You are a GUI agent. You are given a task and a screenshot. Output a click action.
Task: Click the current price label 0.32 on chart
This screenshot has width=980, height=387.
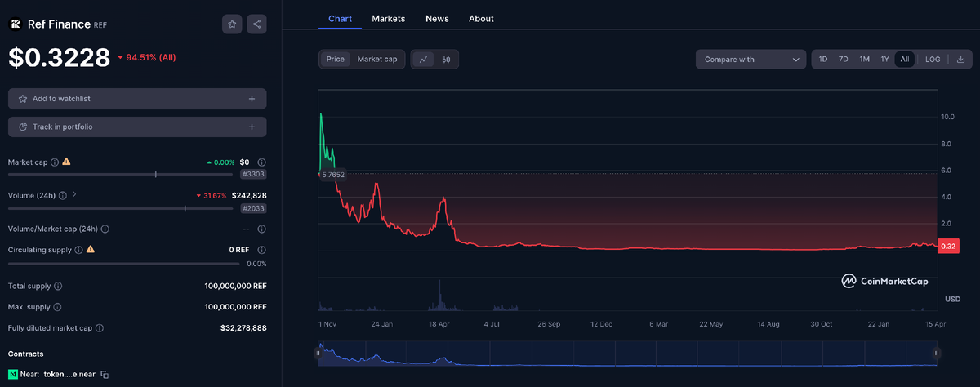948,247
